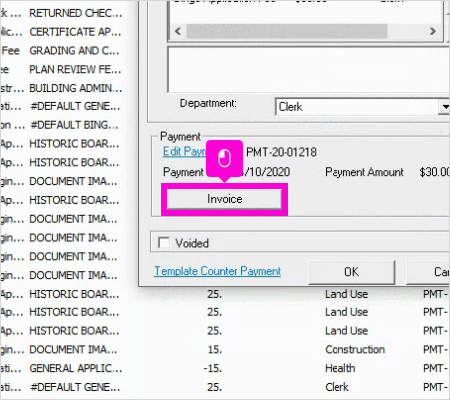This screenshot has height=400, width=450.
Task: Click the Invoice button
Action: pos(224,199)
